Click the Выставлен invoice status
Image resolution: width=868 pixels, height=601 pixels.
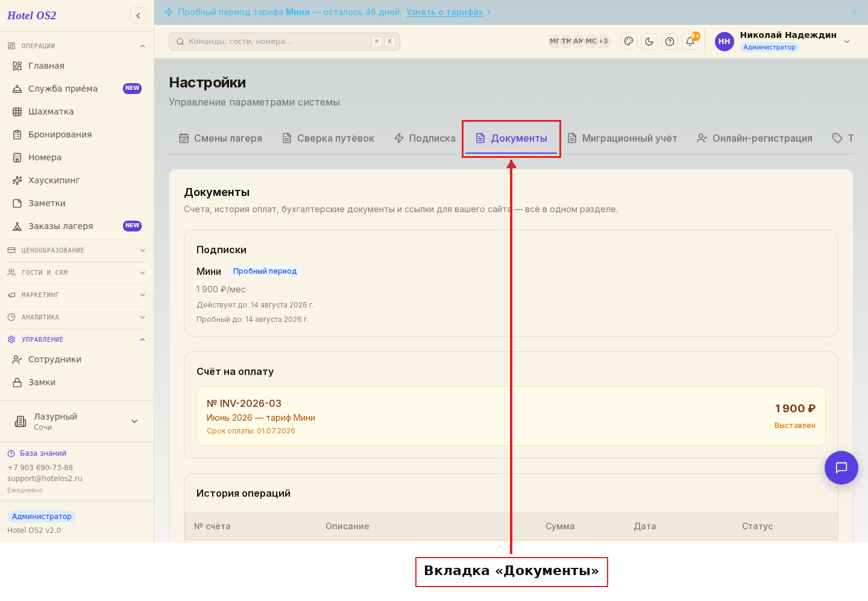[795, 426]
